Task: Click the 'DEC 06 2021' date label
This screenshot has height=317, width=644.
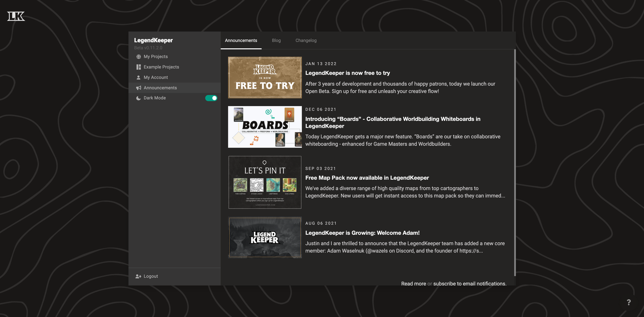Action: click(x=321, y=110)
